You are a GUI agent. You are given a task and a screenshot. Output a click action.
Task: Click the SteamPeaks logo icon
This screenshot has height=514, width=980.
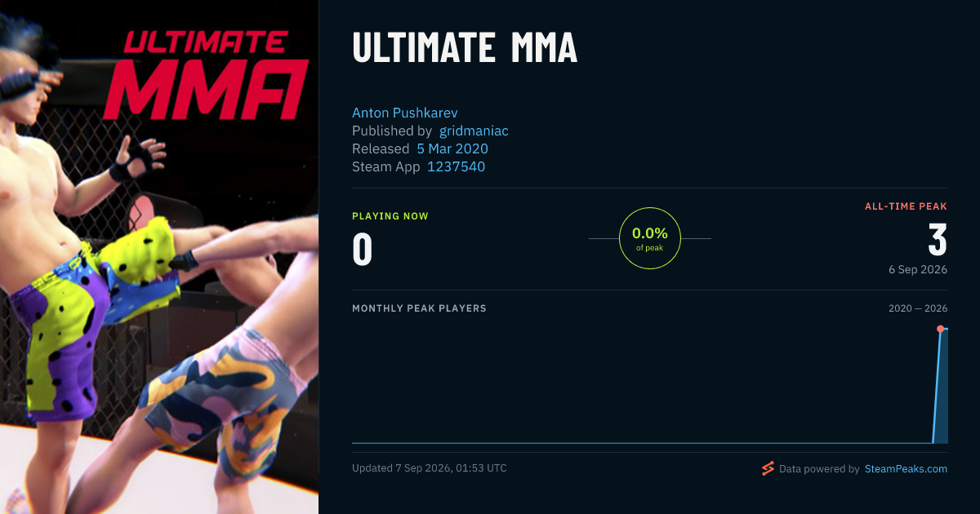[768, 468]
